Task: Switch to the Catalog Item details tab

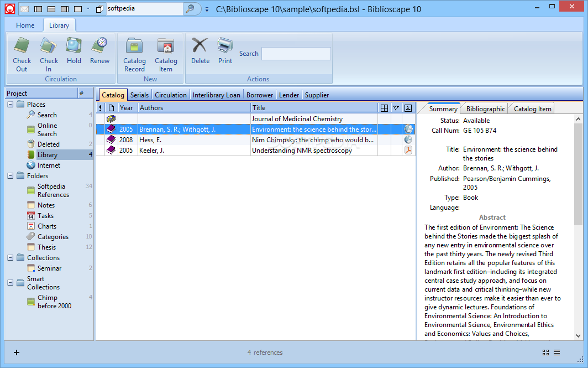Action: click(x=533, y=109)
